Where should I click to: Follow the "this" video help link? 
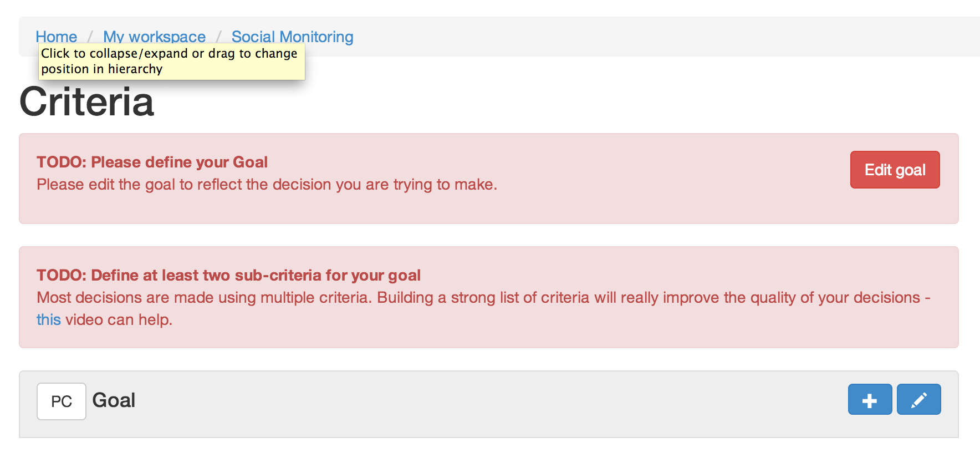48,320
